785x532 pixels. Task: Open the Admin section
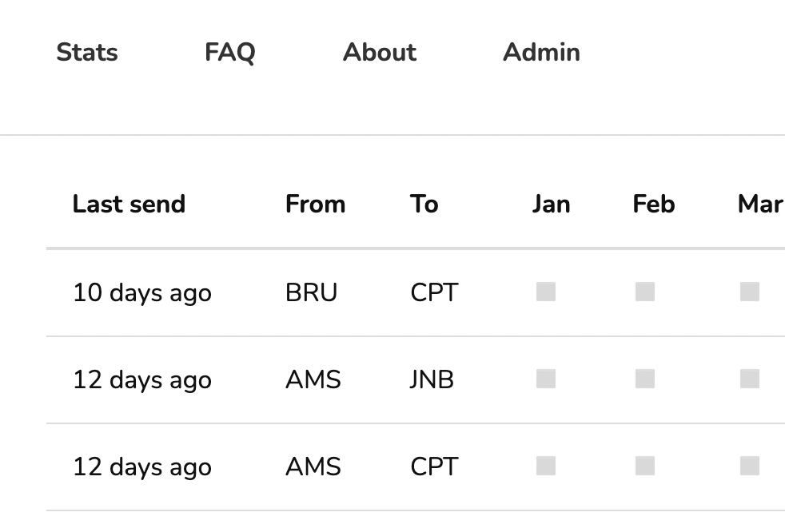[541, 53]
